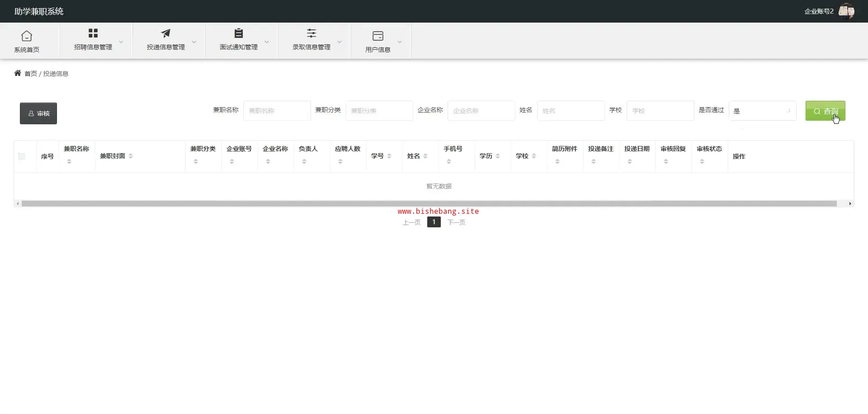This screenshot has height=414, width=868.
Task: Sort by 企业账号 column arrows
Action: pyautogui.click(x=232, y=161)
